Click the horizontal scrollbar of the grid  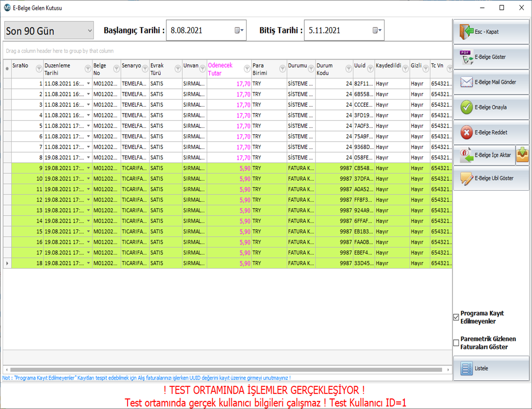226,370
